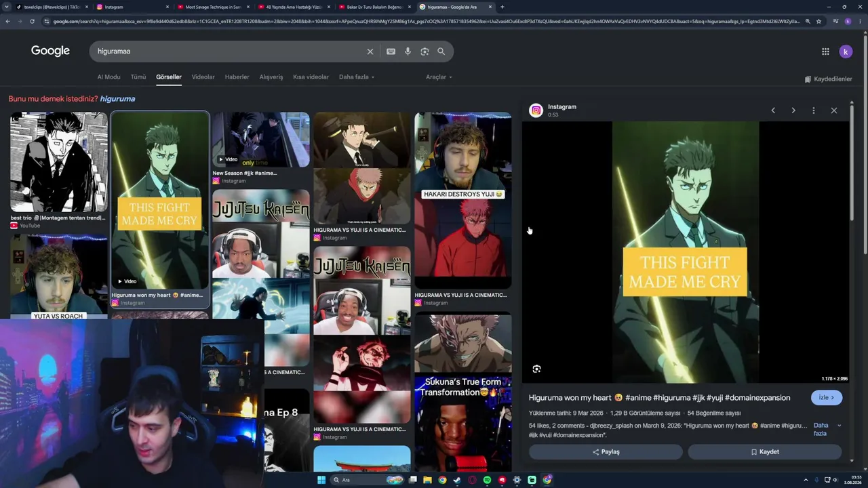
Task: Close the image preview panel
Action: (x=834, y=110)
